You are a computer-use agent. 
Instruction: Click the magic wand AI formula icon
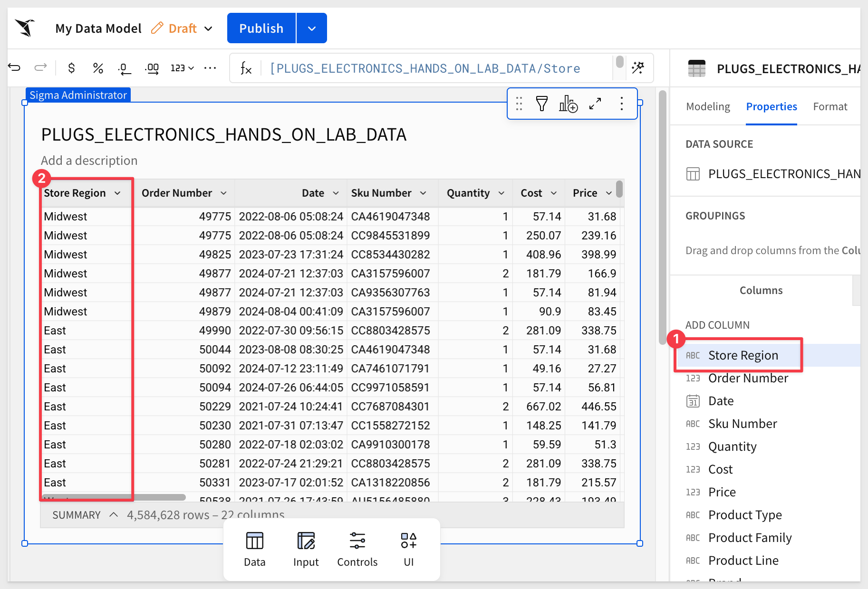click(638, 68)
